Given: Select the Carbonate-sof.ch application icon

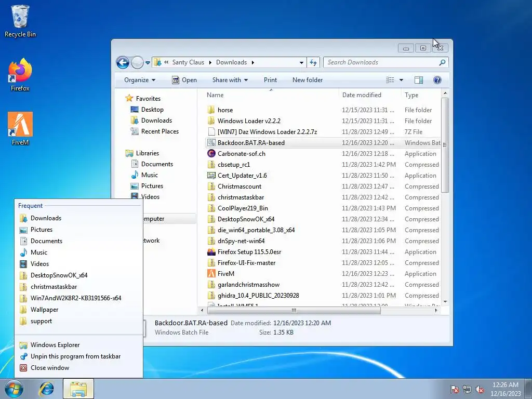Looking at the screenshot, I should coord(211,153).
